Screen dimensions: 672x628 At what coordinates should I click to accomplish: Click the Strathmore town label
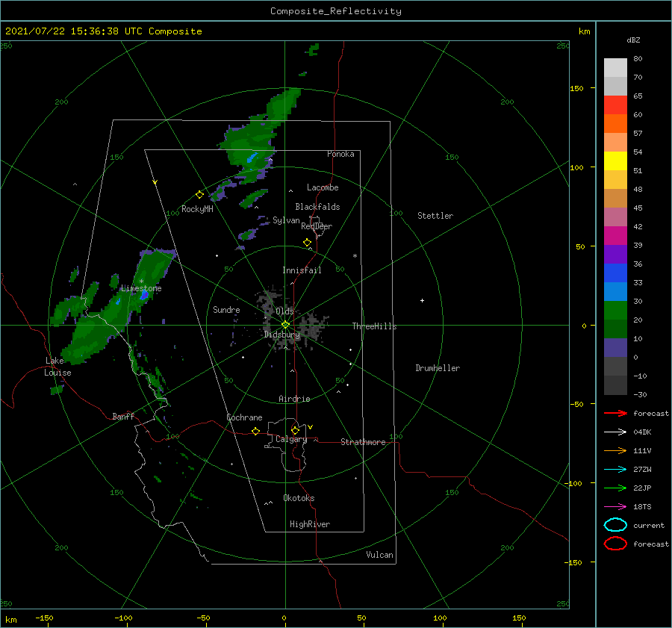363,442
